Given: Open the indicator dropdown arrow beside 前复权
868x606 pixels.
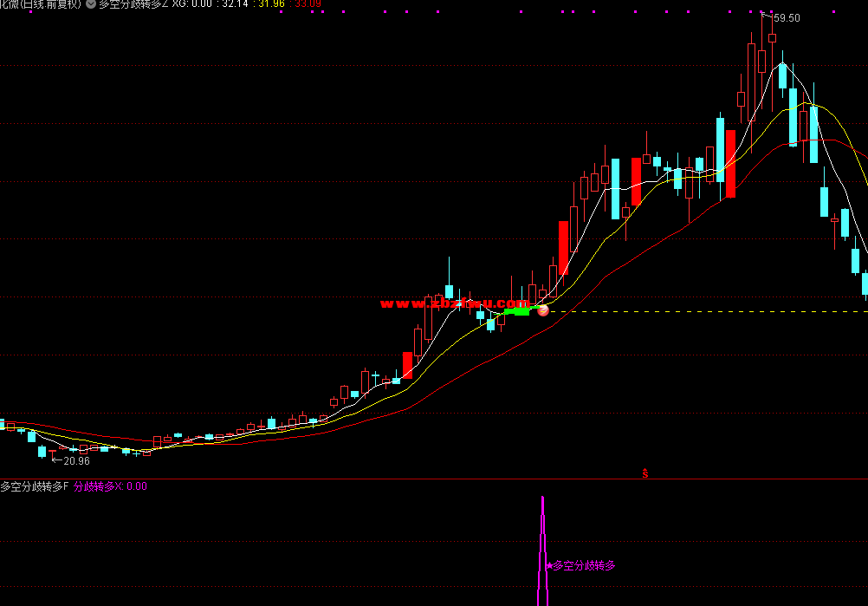Looking at the screenshot, I should (x=91, y=3).
